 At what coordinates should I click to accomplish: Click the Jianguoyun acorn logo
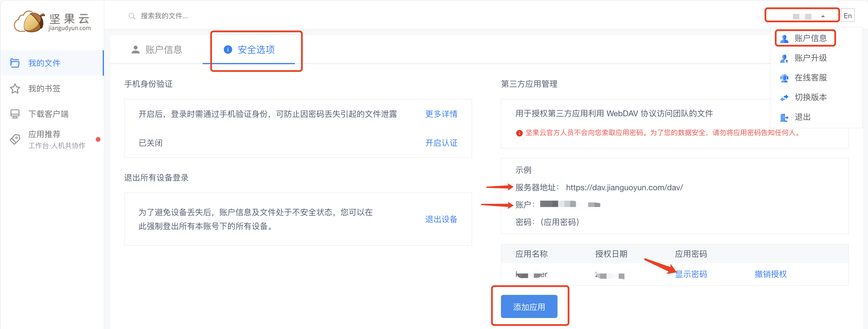[30, 21]
